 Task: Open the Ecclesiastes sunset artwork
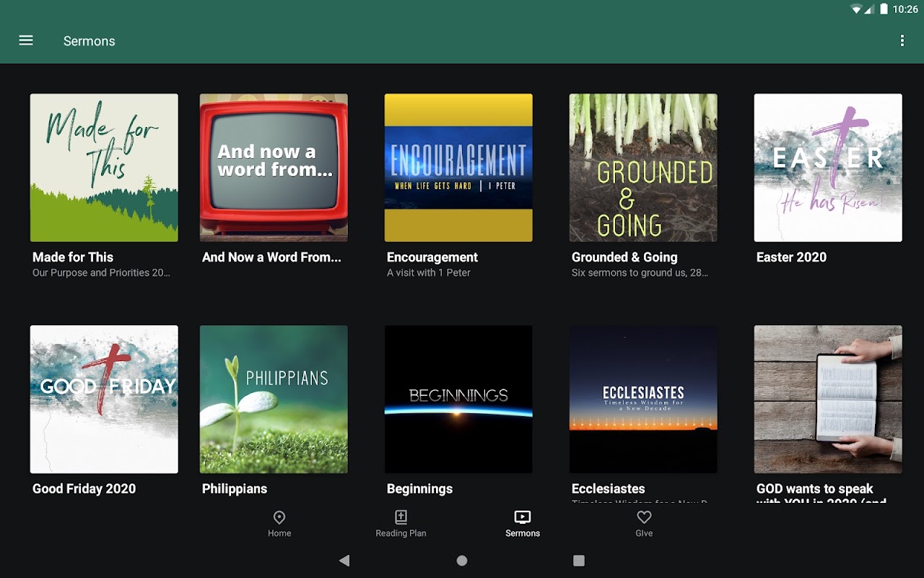point(643,400)
